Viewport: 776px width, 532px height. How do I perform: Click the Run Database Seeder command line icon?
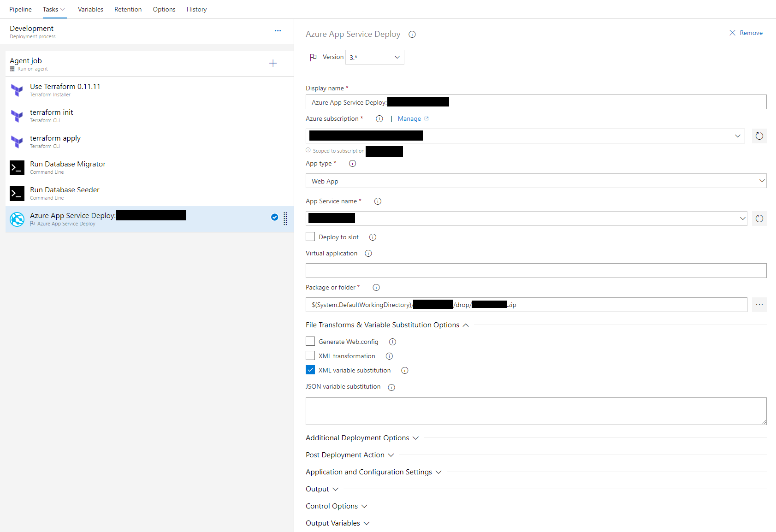click(x=17, y=194)
